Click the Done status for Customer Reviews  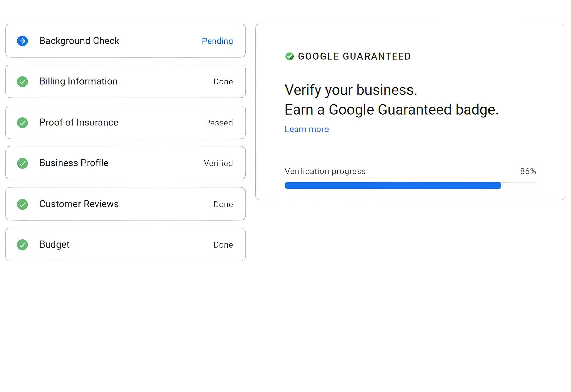pyautogui.click(x=223, y=204)
